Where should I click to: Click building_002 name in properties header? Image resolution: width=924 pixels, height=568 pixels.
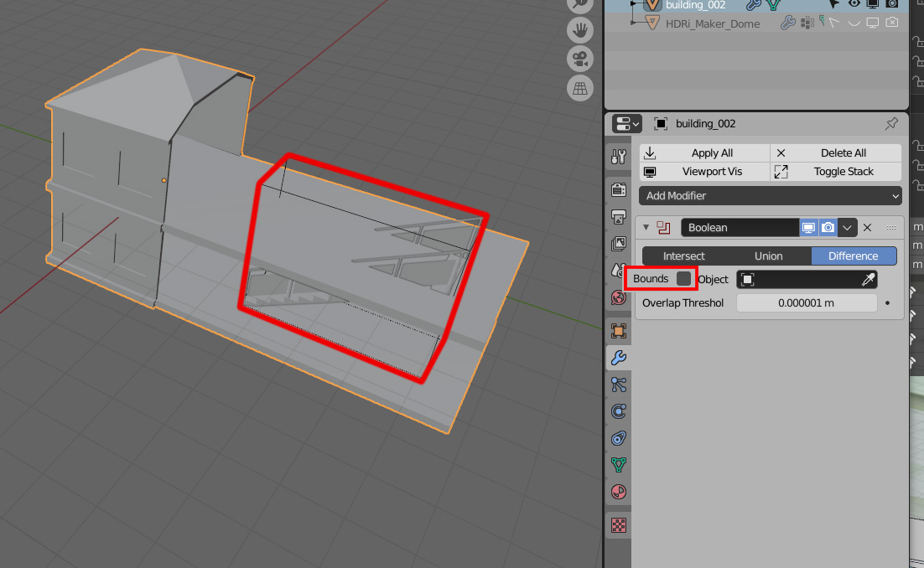click(x=705, y=124)
